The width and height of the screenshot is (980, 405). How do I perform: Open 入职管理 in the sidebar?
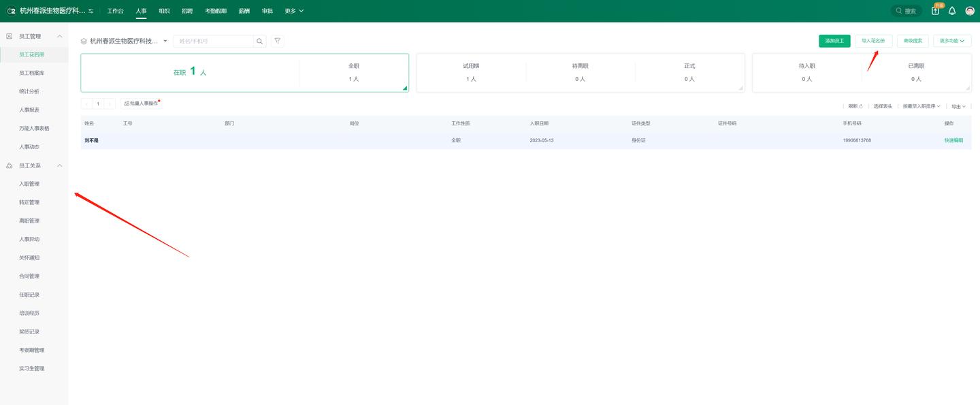(x=29, y=184)
